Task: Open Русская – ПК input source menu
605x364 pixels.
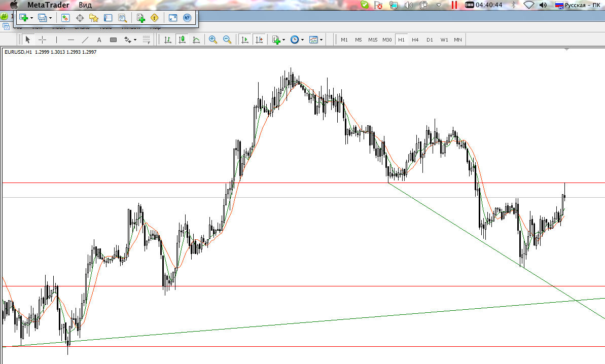Action: (x=578, y=5)
